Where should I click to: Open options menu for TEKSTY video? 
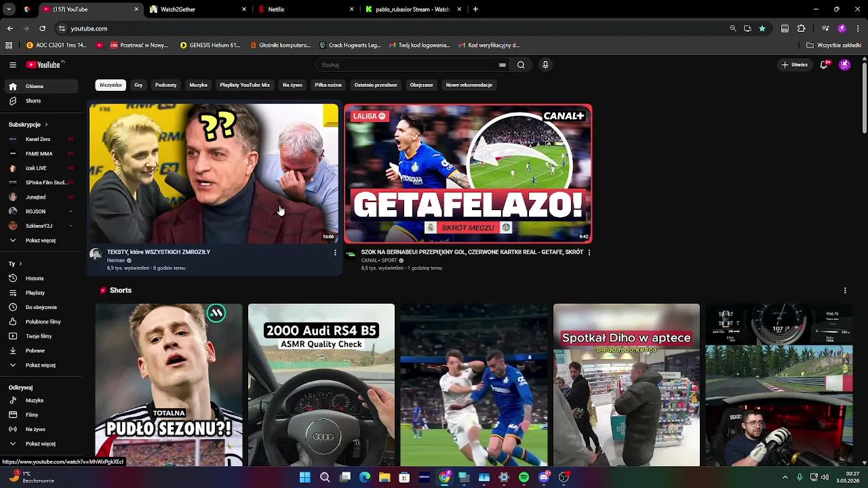pyautogui.click(x=334, y=253)
